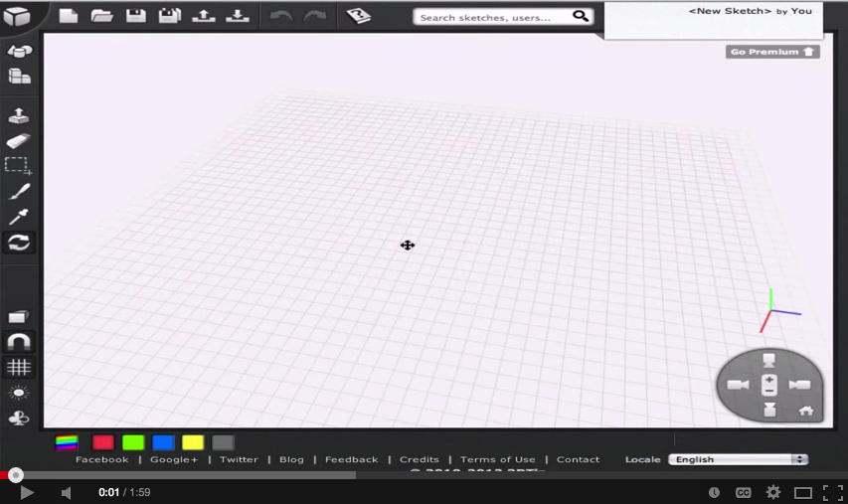
Task: Toggle closed captions CC
Action: pos(743,493)
